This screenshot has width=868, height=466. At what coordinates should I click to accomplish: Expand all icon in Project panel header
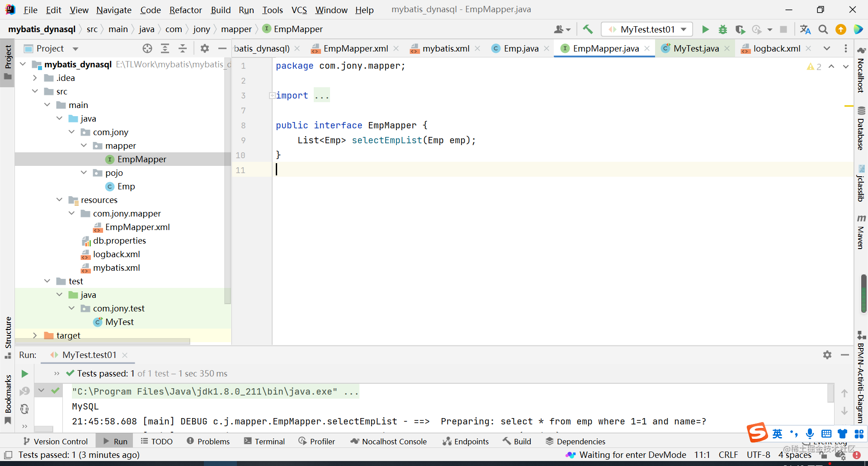165,48
